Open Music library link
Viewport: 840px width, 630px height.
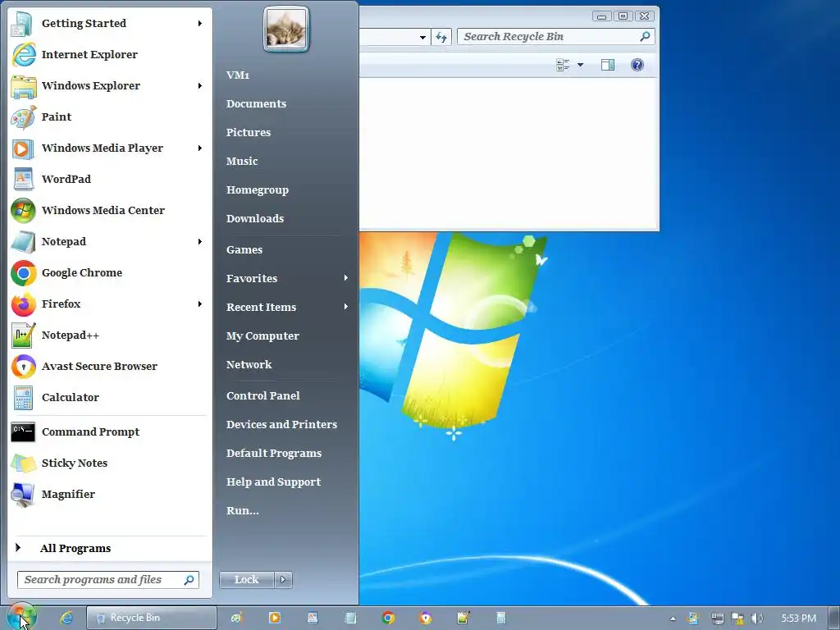[242, 161]
